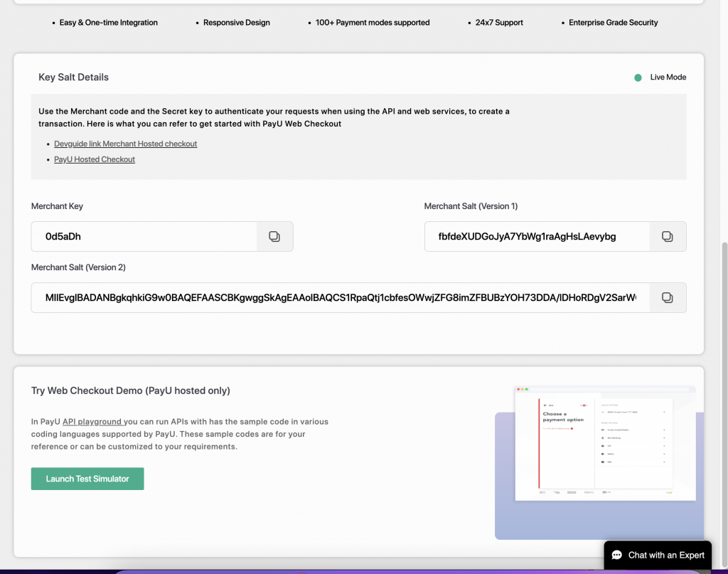Click Merchant Salt Version 1 field
The image size is (728, 574).
[537, 236]
